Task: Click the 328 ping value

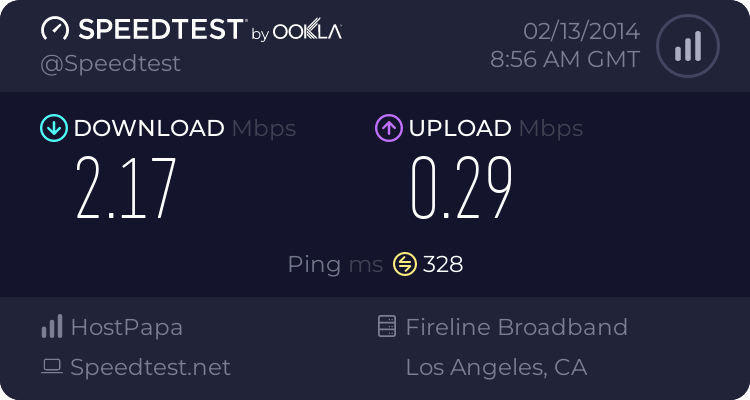Action: [443, 264]
